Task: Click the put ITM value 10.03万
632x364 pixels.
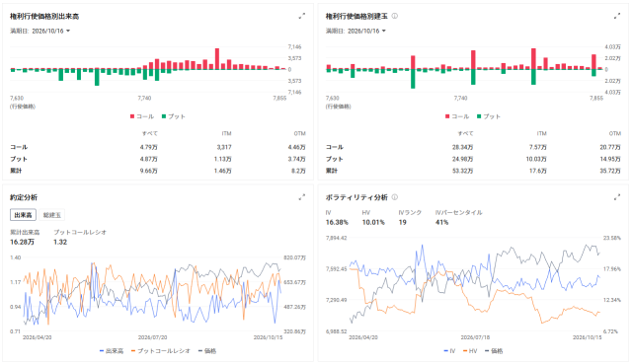Action: click(536, 159)
